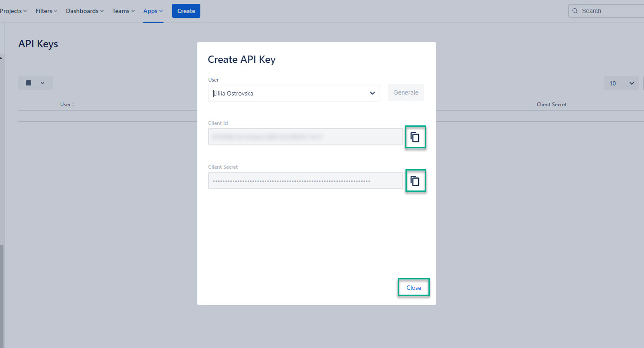Expand the bulk selection chevron
Screen dimensions: 644x348
coord(42,83)
